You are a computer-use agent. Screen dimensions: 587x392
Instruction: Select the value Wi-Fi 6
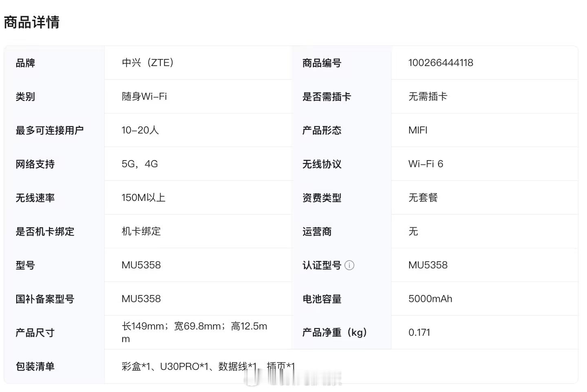pos(426,164)
